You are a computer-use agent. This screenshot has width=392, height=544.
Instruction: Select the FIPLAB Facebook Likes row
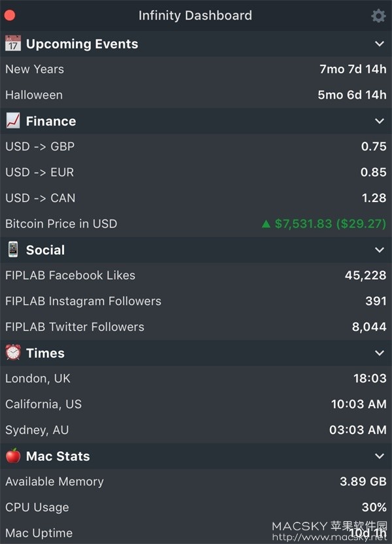tap(196, 275)
